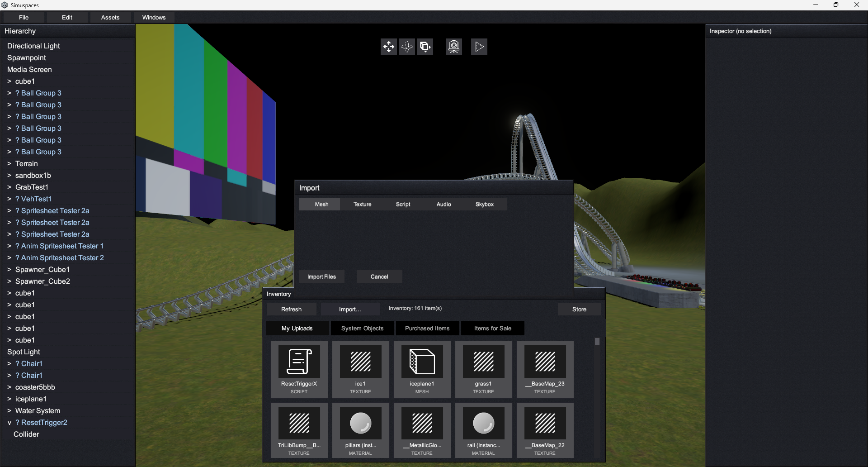Open the Assets menu
This screenshot has width=868, height=467.
tap(110, 17)
